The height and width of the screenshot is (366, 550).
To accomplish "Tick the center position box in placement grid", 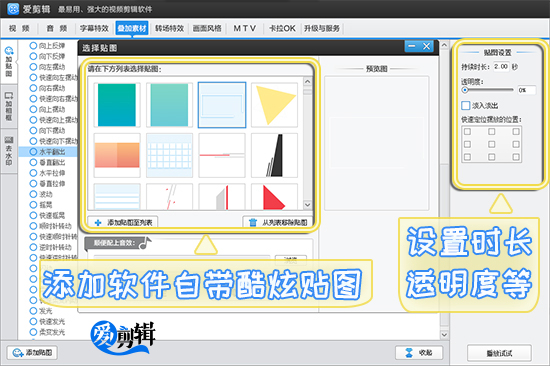I will point(491,144).
